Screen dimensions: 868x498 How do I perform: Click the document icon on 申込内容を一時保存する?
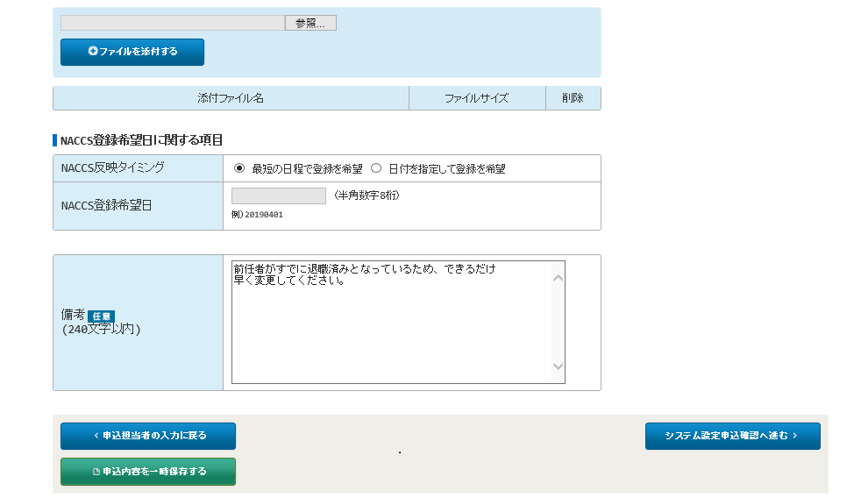96,472
